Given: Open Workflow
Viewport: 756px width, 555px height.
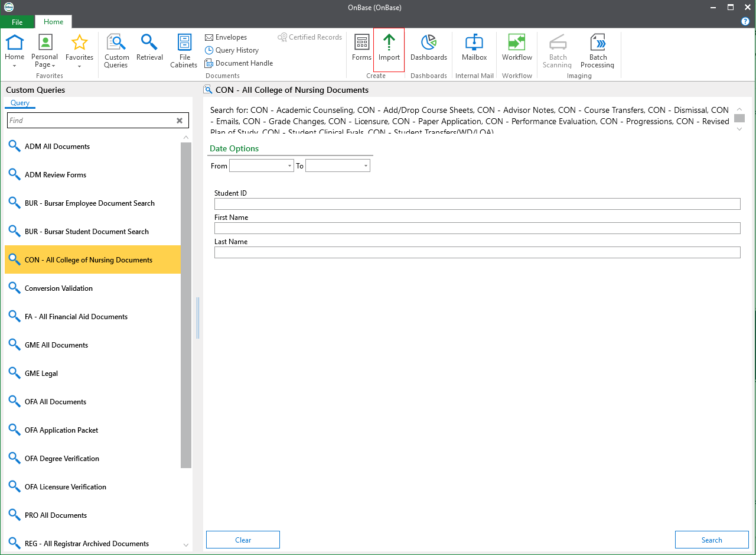Looking at the screenshot, I should point(517,48).
